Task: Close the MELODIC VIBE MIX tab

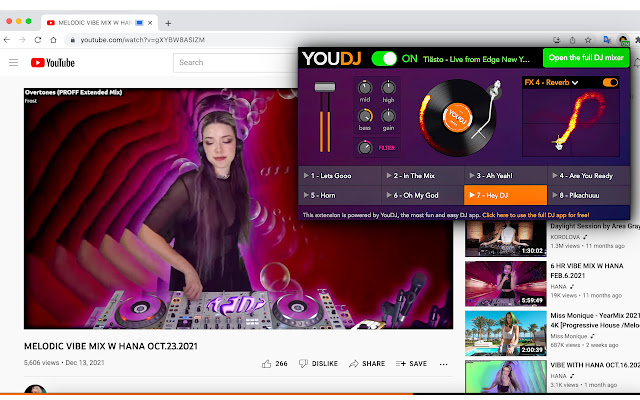Action: [150, 23]
